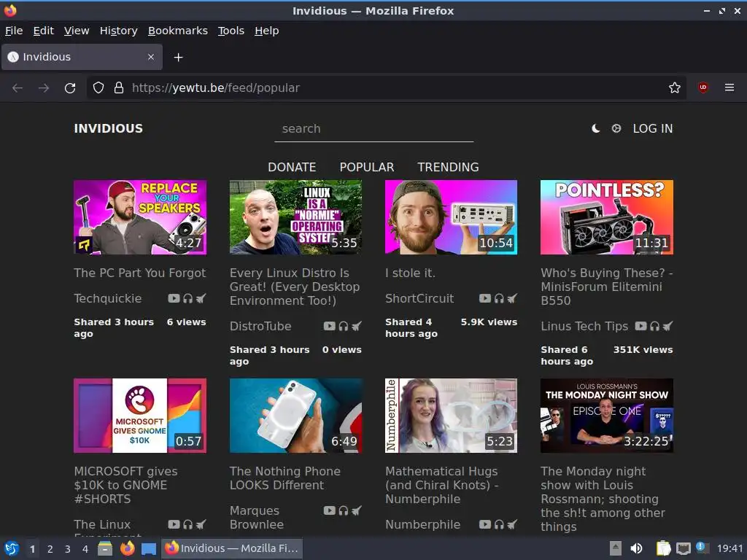Close the Invidious tab
Viewport: 747px width, 560px height.
tap(151, 57)
